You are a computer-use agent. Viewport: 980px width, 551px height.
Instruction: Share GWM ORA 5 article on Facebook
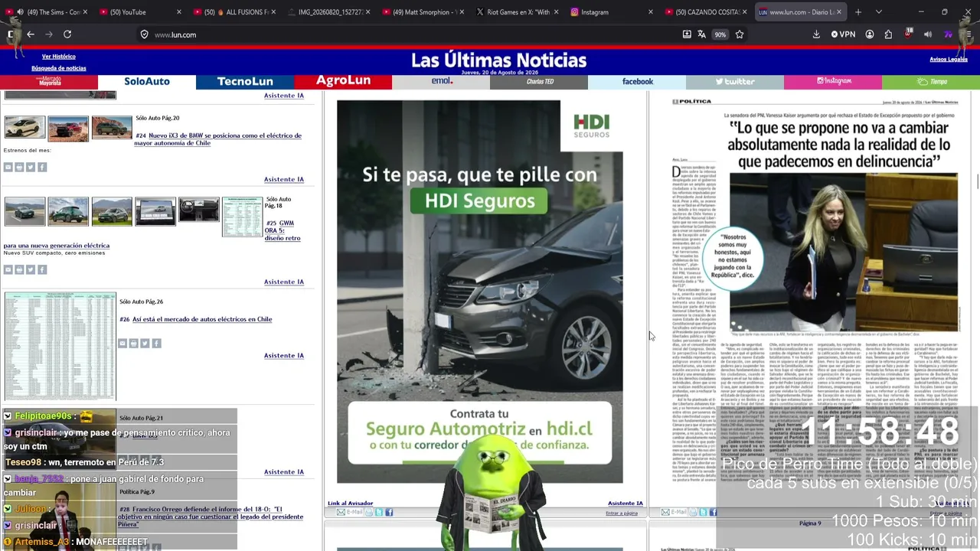click(x=42, y=269)
